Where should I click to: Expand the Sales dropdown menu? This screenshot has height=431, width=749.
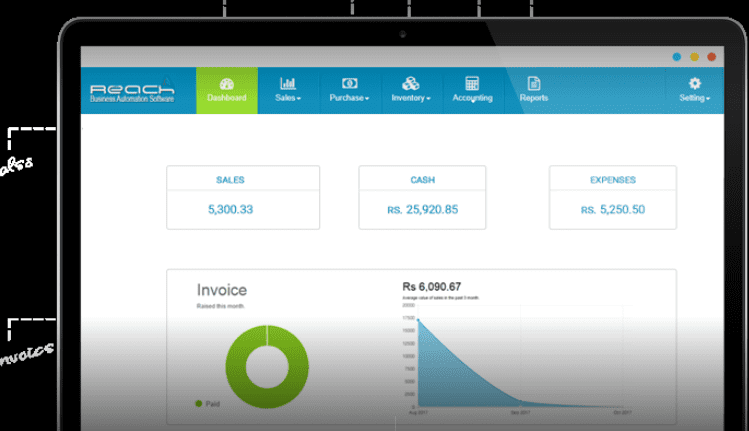coord(299,98)
